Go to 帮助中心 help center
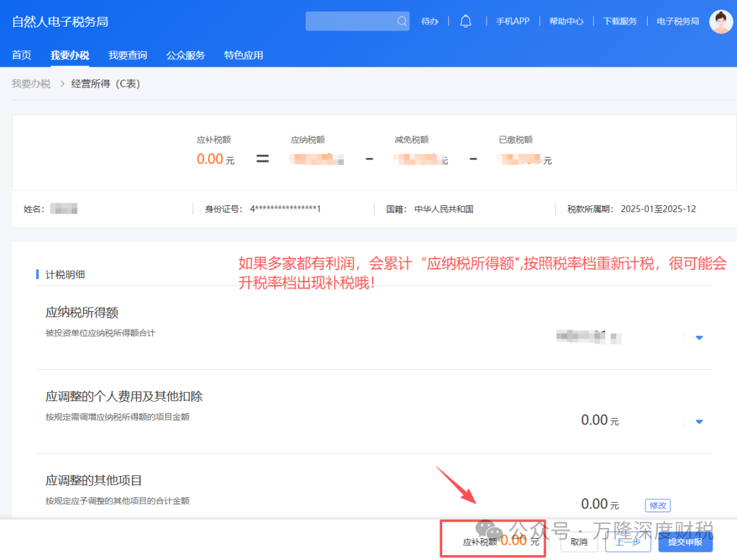Viewport: 737px width, 560px height. (566, 21)
